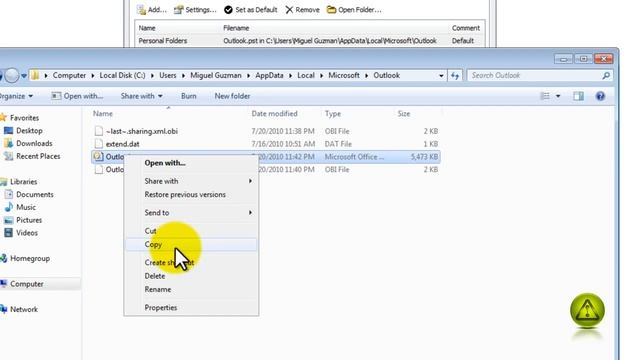Click Set as Default button

coord(251,10)
